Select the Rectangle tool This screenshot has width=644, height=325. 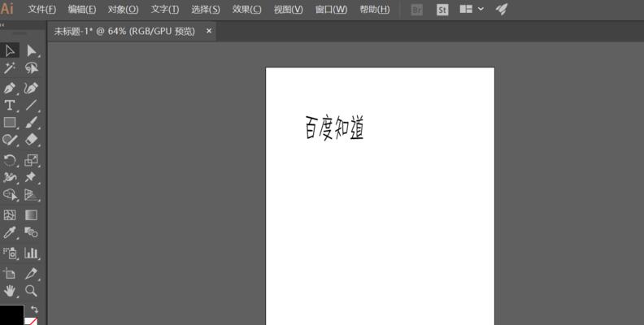click(x=10, y=123)
